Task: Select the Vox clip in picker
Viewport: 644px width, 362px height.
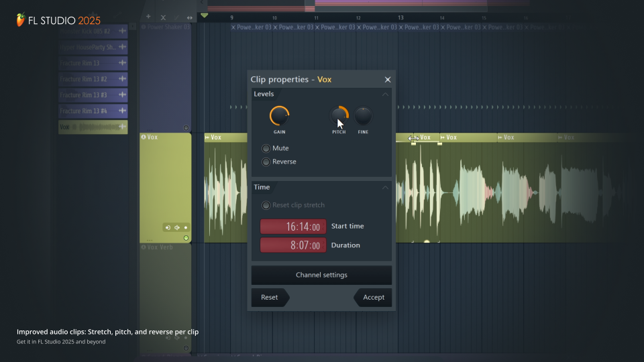Action: click(x=92, y=127)
